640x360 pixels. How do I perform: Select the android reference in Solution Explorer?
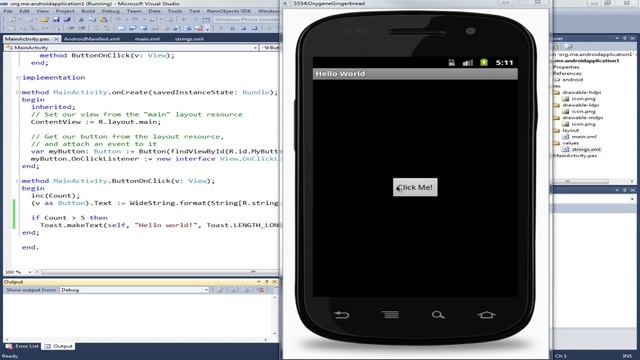click(x=573, y=80)
